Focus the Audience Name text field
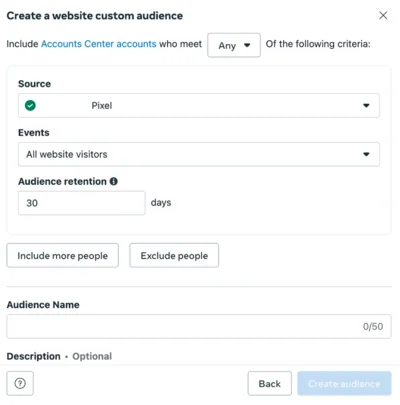This screenshot has width=400, height=405. coord(199,326)
